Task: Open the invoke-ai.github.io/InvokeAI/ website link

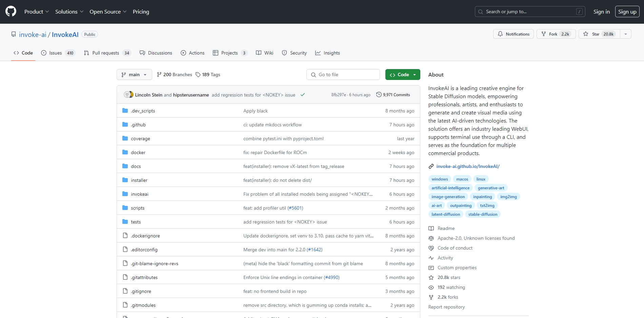Action: pyautogui.click(x=468, y=166)
